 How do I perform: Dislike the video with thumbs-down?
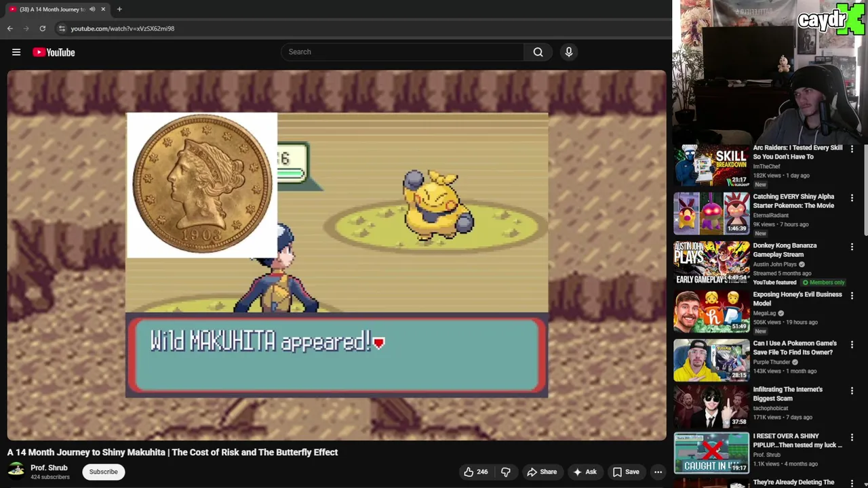pyautogui.click(x=506, y=472)
